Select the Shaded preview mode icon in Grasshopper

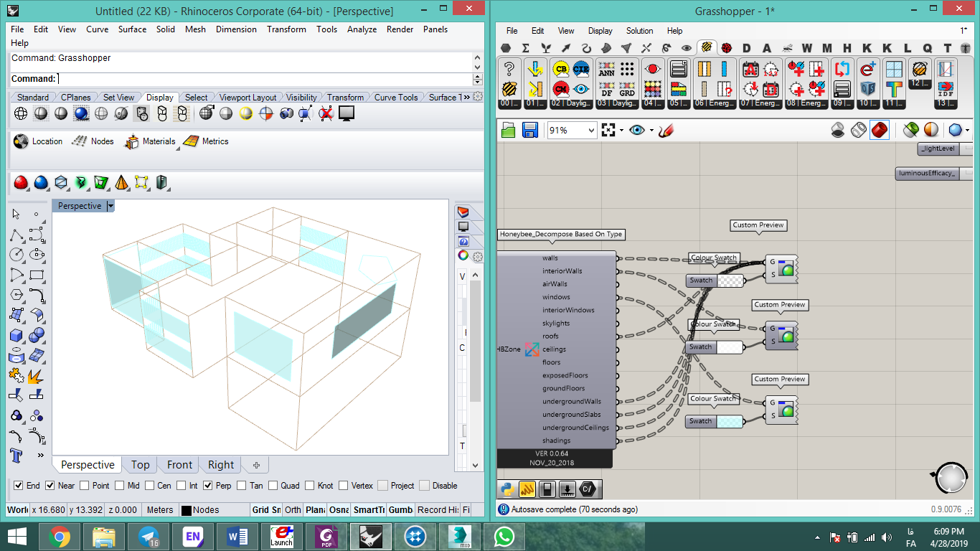[x=880, y=130]
